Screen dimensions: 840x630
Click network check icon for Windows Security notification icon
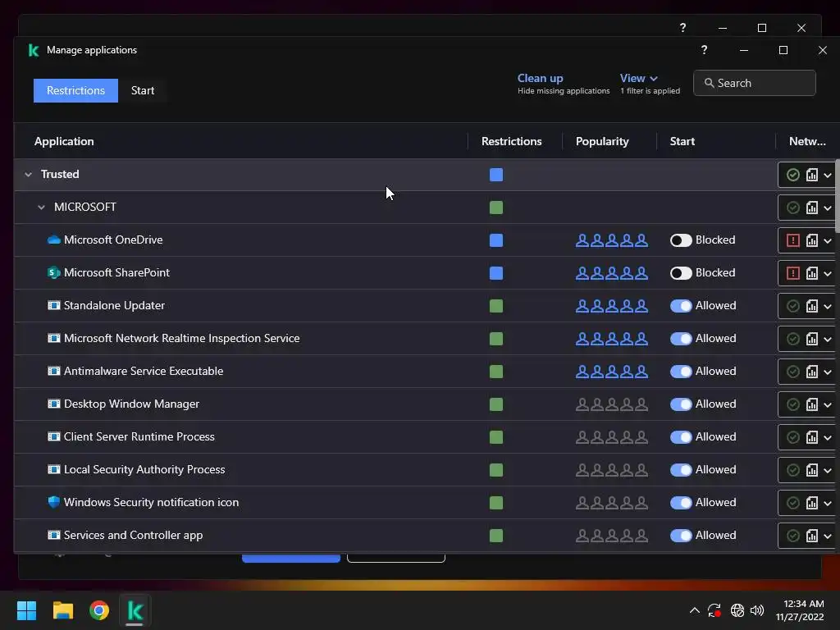793,503
